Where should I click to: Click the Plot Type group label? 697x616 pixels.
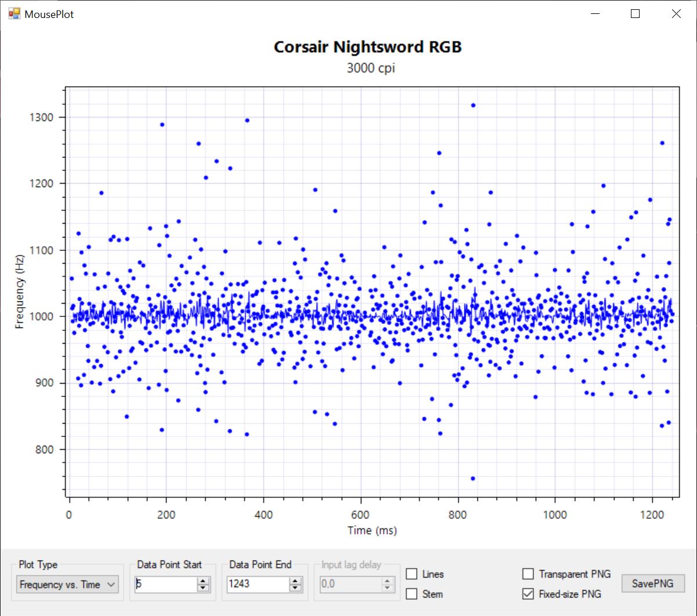[x=38, y=564]
